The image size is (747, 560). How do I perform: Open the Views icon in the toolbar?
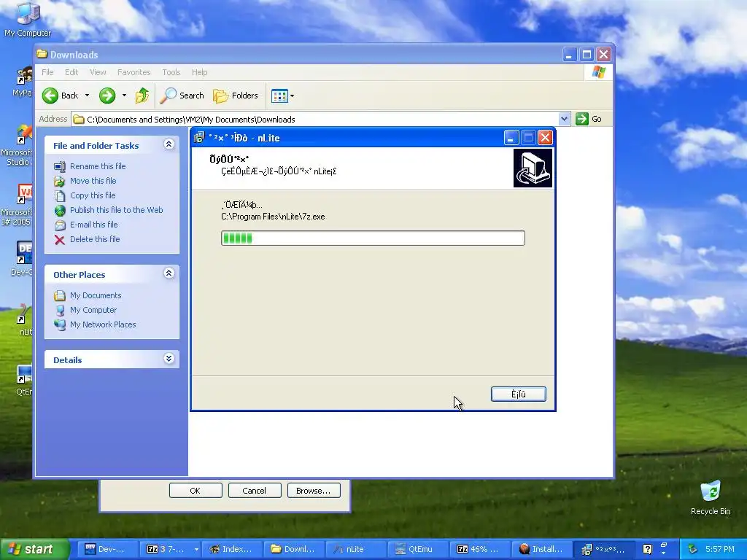(x=279, y=96)
